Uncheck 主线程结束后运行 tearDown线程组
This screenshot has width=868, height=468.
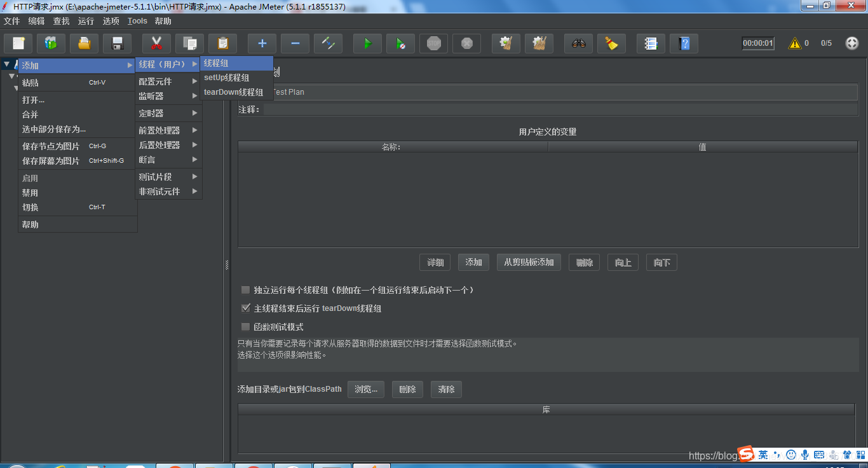[x=245, y=308]
